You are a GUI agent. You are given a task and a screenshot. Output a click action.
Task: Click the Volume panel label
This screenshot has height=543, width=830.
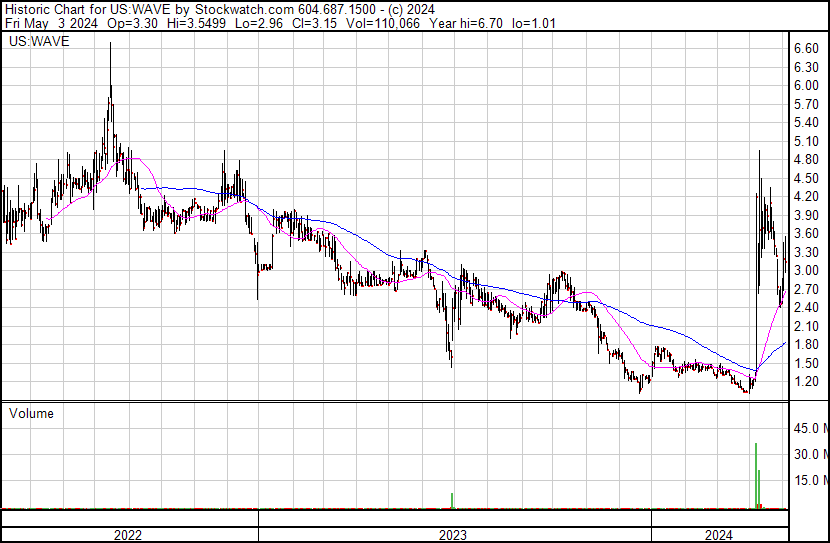pyautogui.click(x=31, y=413)
